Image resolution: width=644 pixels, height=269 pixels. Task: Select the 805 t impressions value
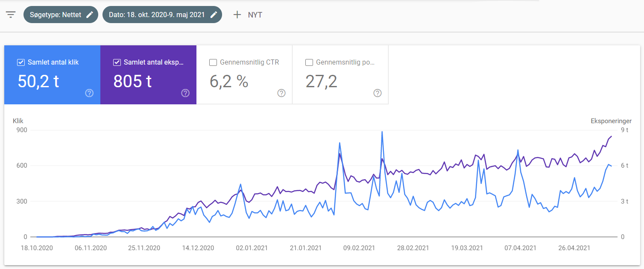133,81
